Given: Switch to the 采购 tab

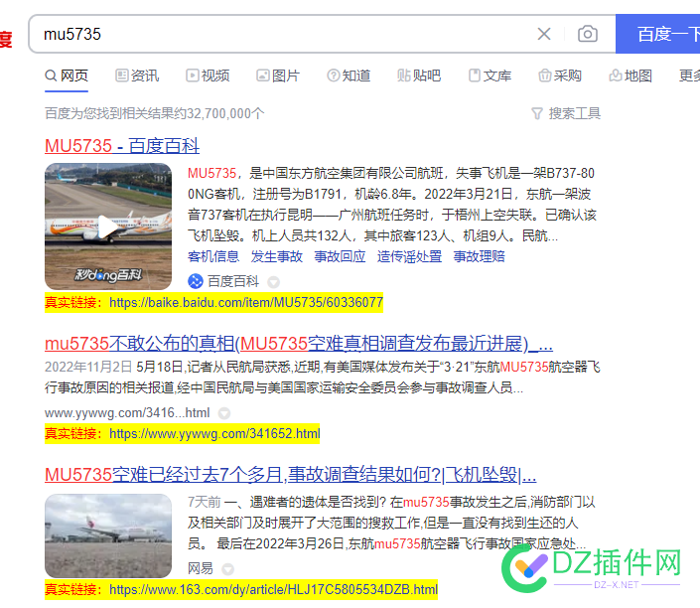Looking at the screenshot, I should (560, 76).
